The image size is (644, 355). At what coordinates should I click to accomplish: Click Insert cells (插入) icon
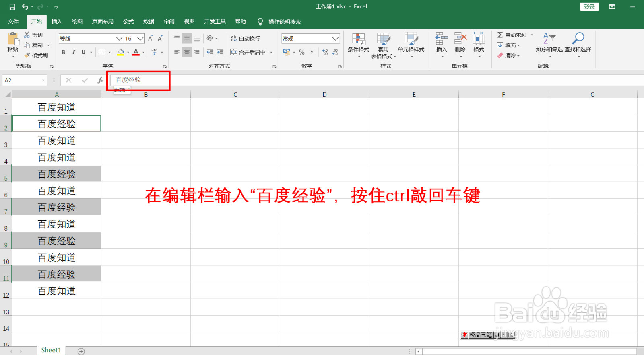tap(442, 39)
